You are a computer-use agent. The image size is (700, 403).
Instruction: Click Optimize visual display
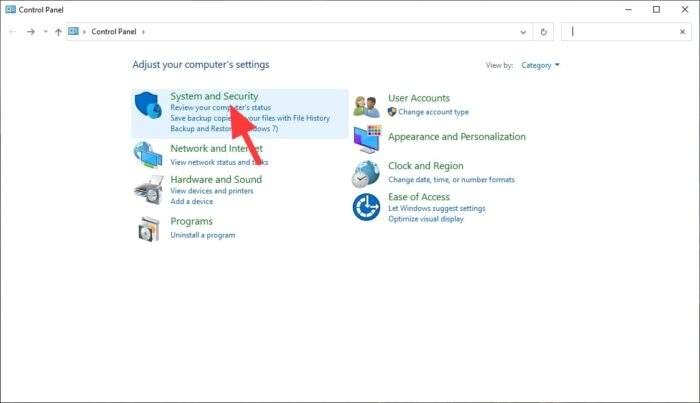point(426,219)
